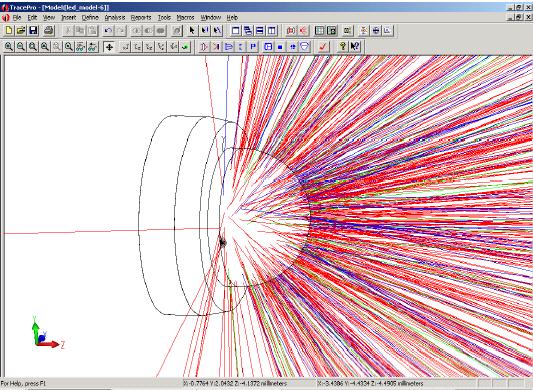
Task: Click the single-window layout icon
Action: point(236,31)
